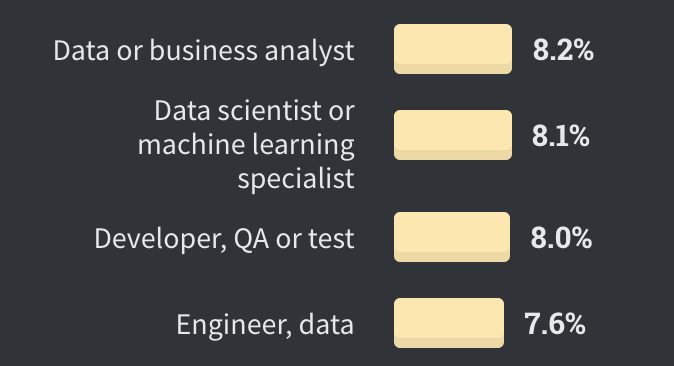The height and width of the screenshot is (366, 674).
Task: Click the 7.6% value
Action: coord(555,324)
